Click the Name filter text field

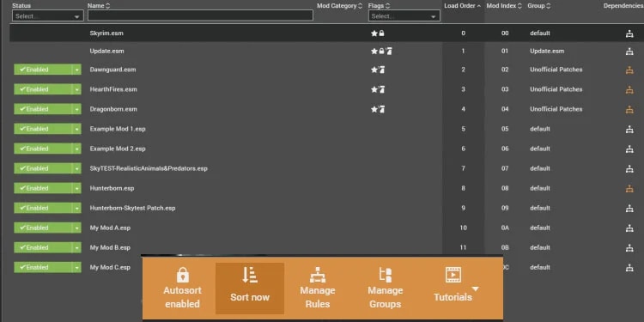coord(200,15)
